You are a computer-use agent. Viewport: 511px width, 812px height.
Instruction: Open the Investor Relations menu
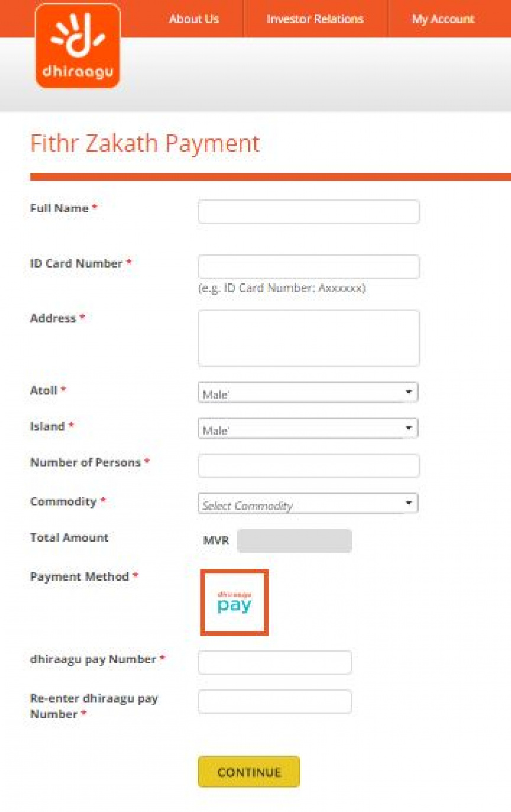click(315, 19)
